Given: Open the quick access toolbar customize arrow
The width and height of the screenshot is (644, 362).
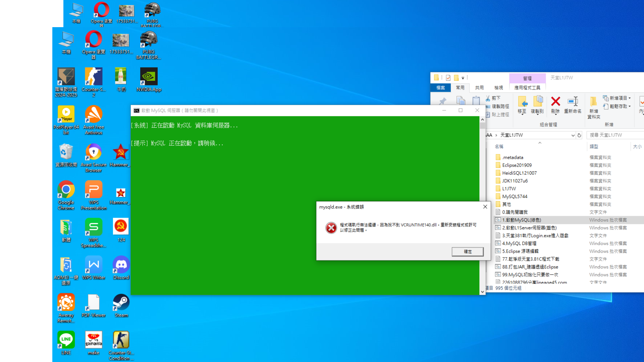Looking at the screenshot, I should [463, 78].
